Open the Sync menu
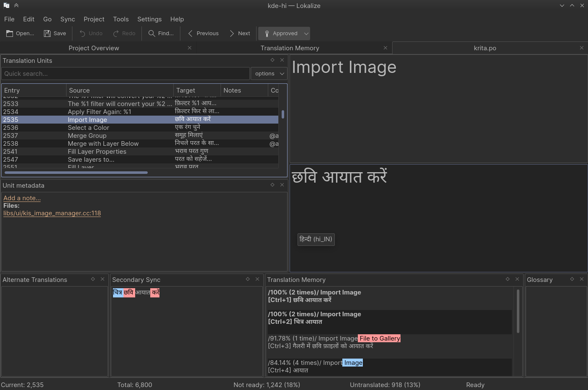 67,19
